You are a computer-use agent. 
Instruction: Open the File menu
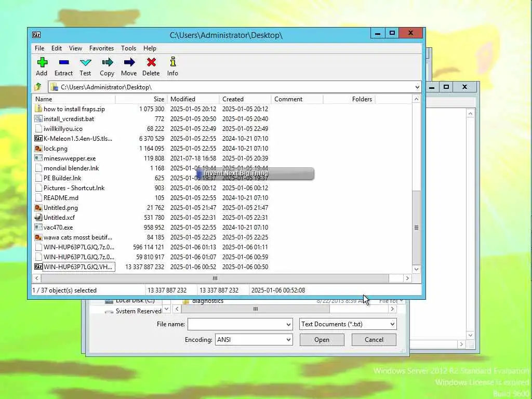point(39,48)
